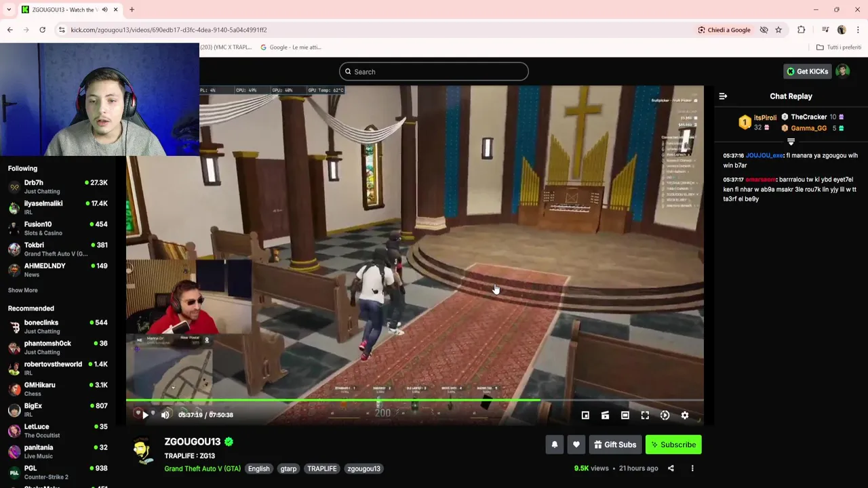Select the gtarp tag
Screen dimensions: 868x488
(x=288, y=468)
